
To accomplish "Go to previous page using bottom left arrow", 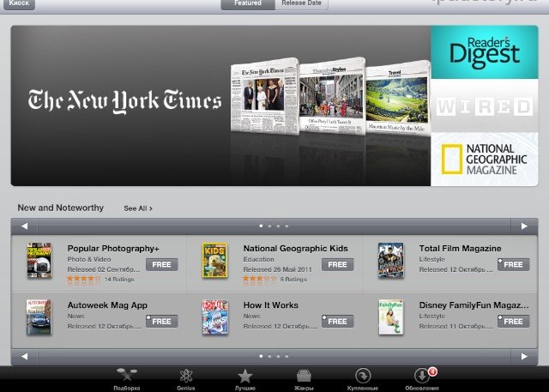I will (x=25, y=357).
